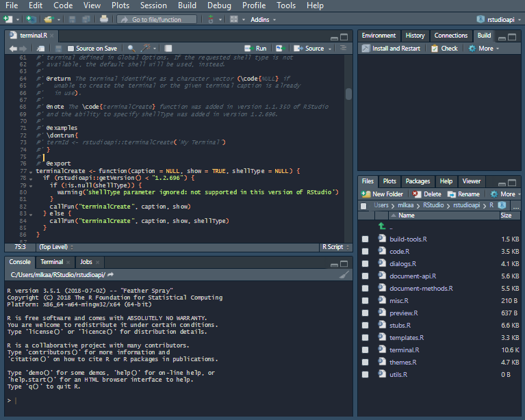Click the create a project icon

[x=31, y=19]
